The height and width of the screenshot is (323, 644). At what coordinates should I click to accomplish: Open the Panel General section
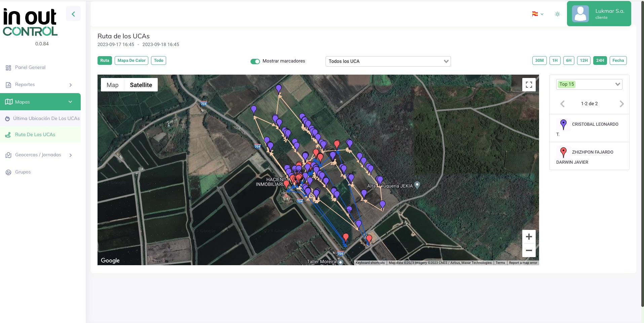30,67
